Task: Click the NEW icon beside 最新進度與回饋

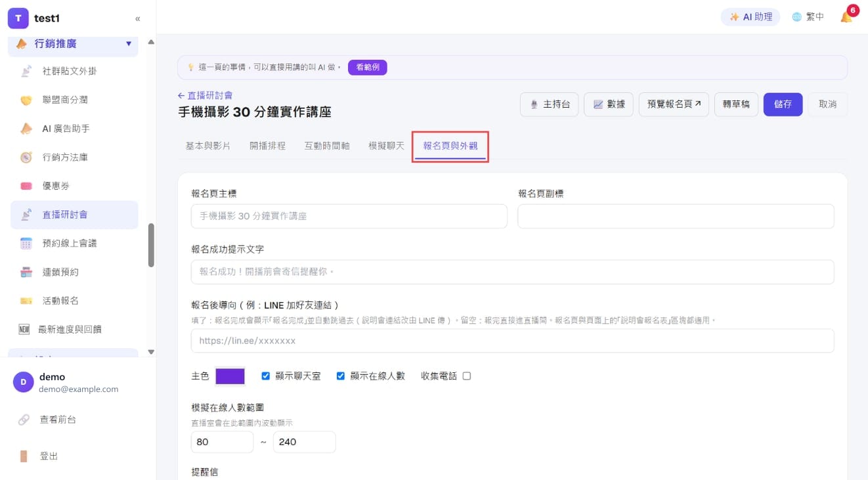Action: (24, 329)
